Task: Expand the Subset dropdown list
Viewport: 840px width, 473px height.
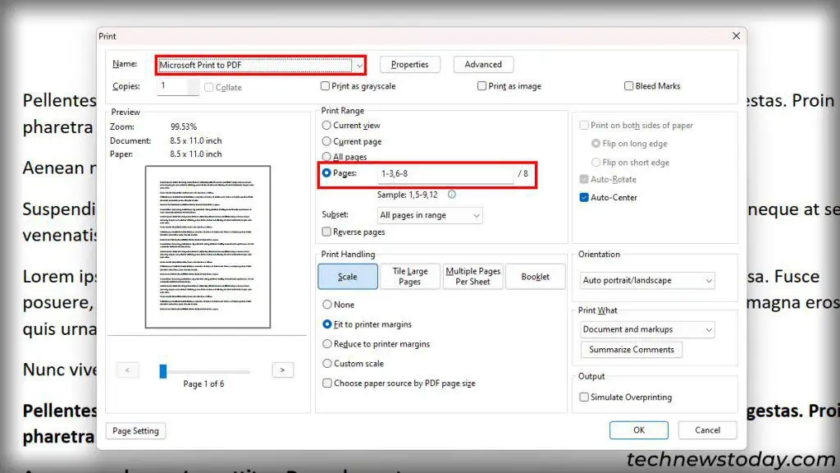Action: 429,215
